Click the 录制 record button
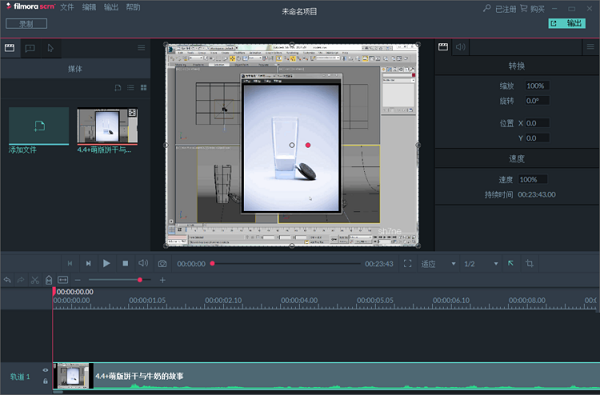This screenshot has height=395, width=600. pyautogui.click(x=26, y=24)
